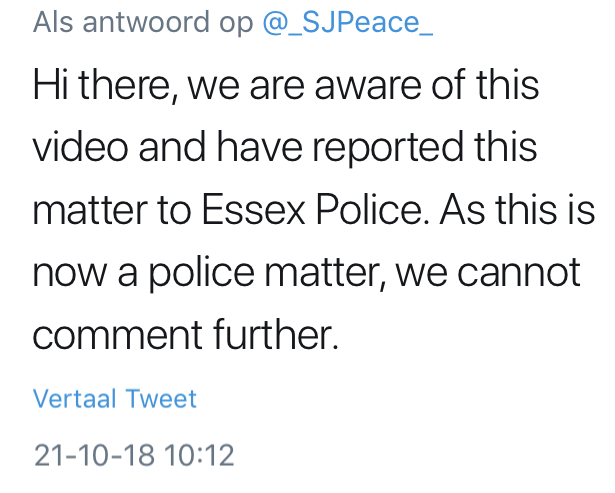Click the word 'Tweet' in the translate link
Image resolution: width=615 pixels, height=493 pixels.
(x=161, y=399)
